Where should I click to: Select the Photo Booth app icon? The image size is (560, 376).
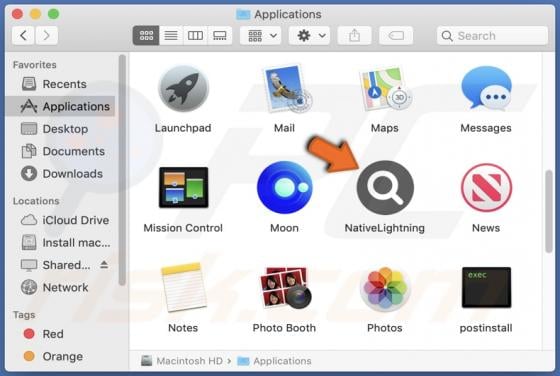coord(285,287)
